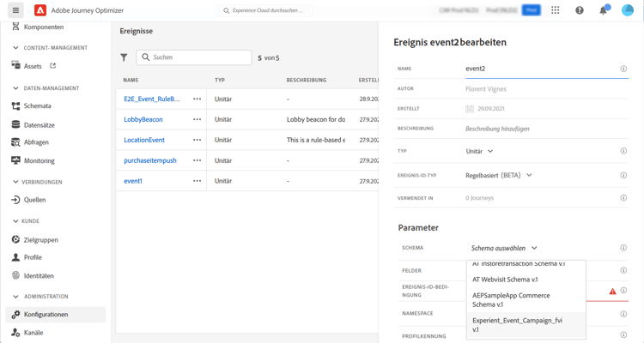Expand the Typ Unitär dropdown
The width and height of the screenshot is (644, 343).
click(x=479, y=152)
